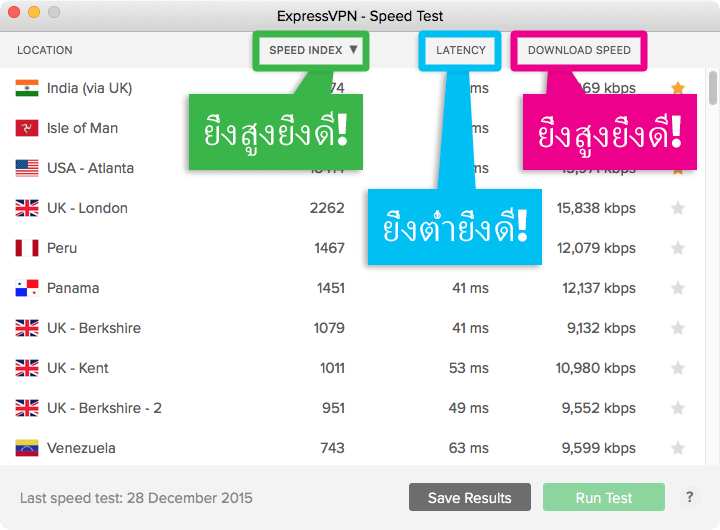Select UK - Kent location

tap(78, 368)
